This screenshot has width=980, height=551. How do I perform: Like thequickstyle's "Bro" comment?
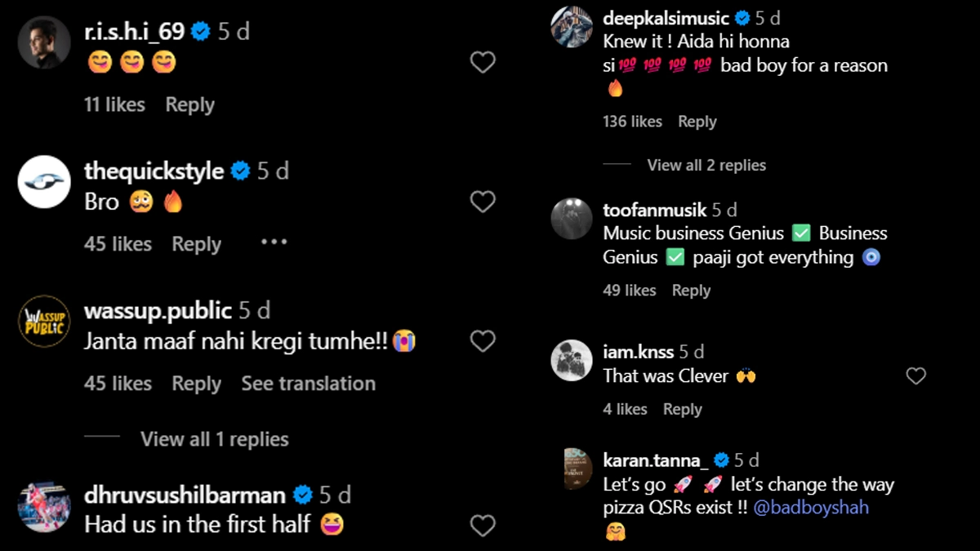pyautogui.click(x=483, y=202)
